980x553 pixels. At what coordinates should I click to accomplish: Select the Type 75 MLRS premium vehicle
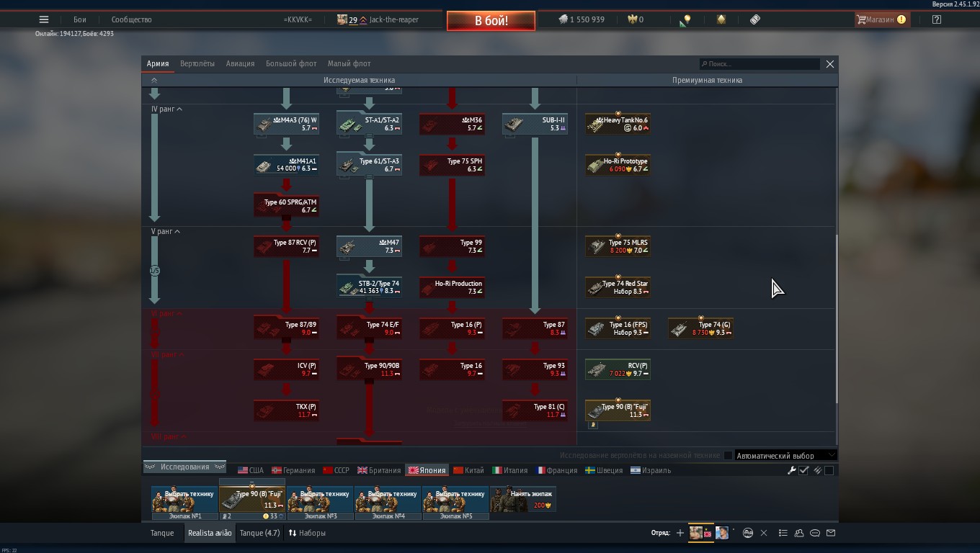[618, 247]
